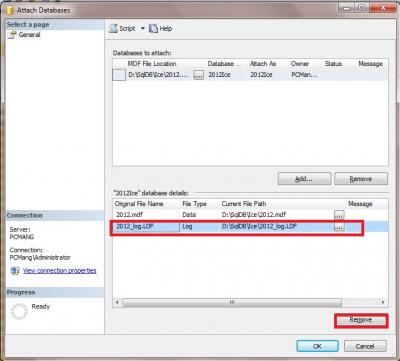The height and width of the screenshot is (361, 400).
Task: Click the Owner column header
Action: [300, 64]
